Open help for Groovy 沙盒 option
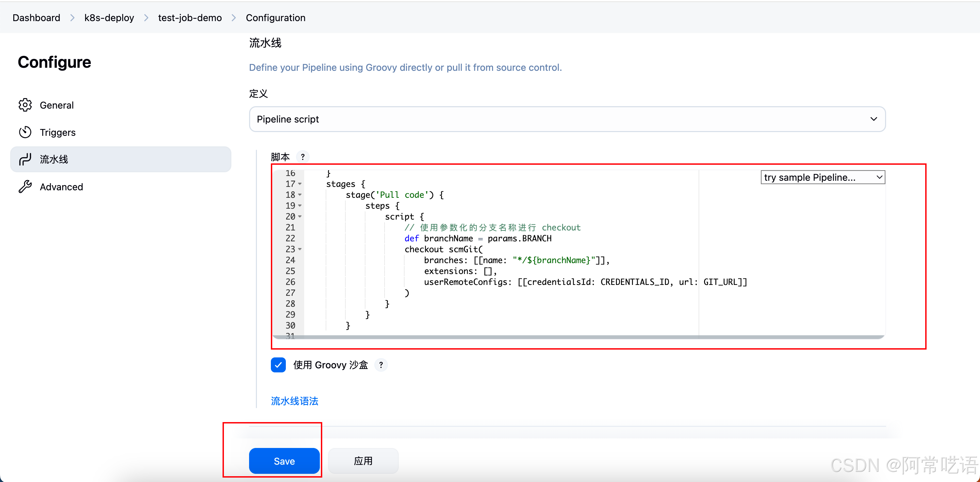Image resolution: width=980 pixels, height=482 pixels. coord(381,365)
